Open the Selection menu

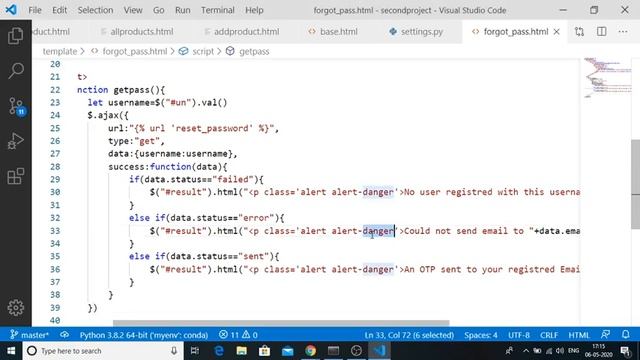pyautogui.click(x=95, y=10)
